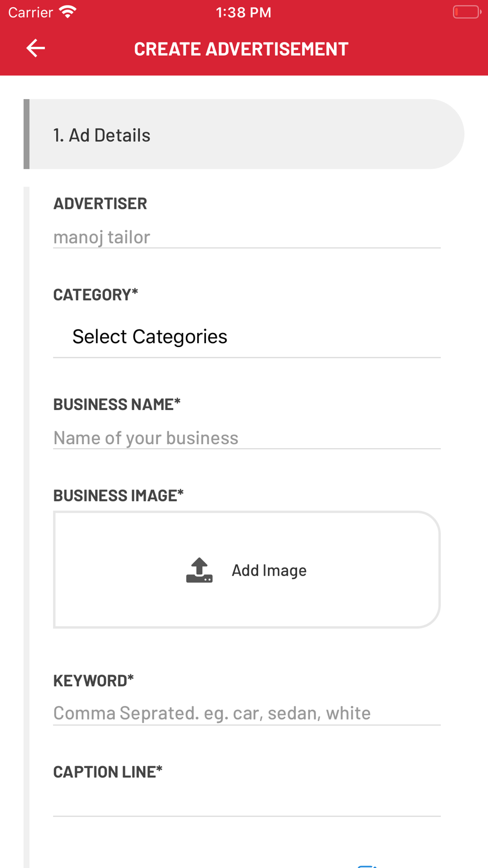Select the Advertiser field showing manoj tailor
This screenshot has width=488, height=868.
point(247,237)
